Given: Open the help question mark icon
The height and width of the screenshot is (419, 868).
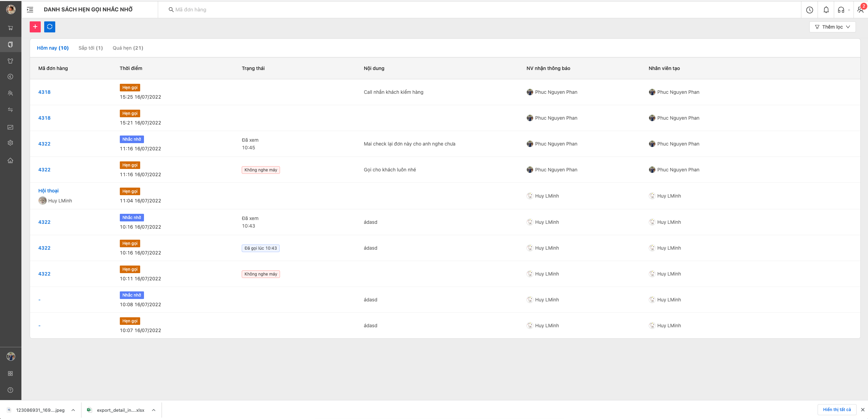Looking at the screenshot, I should [x=11, y=390].
